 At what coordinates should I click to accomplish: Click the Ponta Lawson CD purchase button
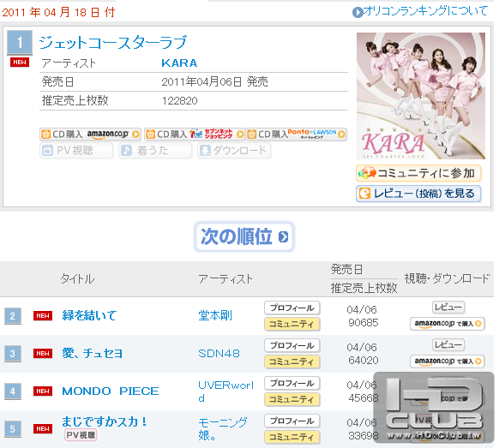point(297,134)
